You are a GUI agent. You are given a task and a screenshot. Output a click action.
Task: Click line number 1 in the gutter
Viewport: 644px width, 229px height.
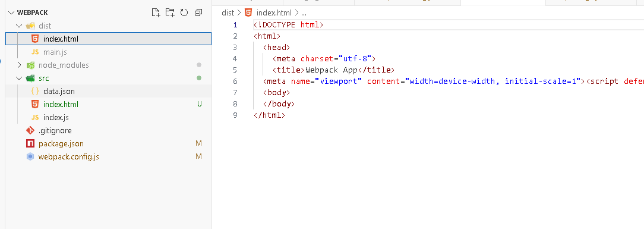[235, 25]
